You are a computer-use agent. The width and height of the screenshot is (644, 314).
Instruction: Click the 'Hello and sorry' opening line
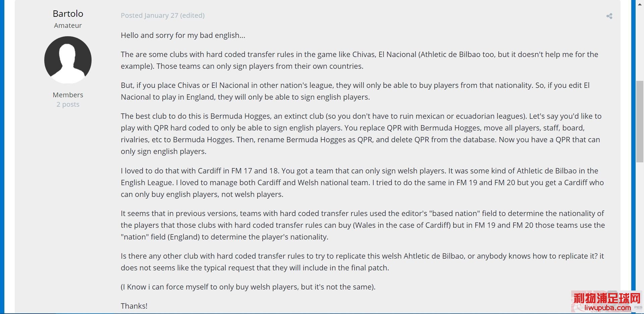click(x=183, y=35)
